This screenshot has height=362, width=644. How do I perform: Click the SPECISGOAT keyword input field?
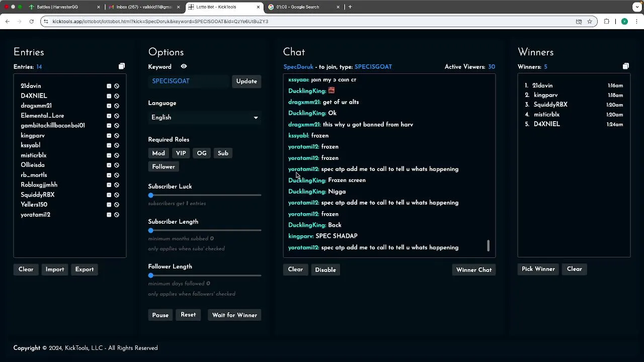pyautogui.click(x=190, y=81)
